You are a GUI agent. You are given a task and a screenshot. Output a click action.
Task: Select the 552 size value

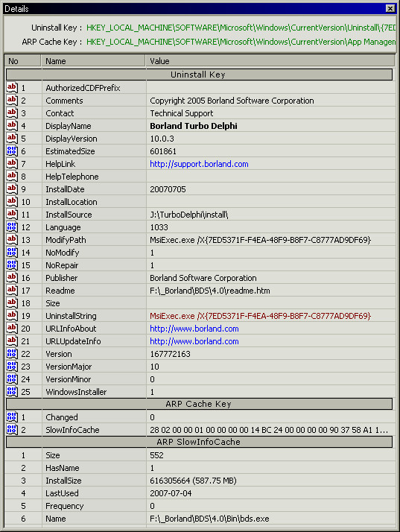coord(156,455)
